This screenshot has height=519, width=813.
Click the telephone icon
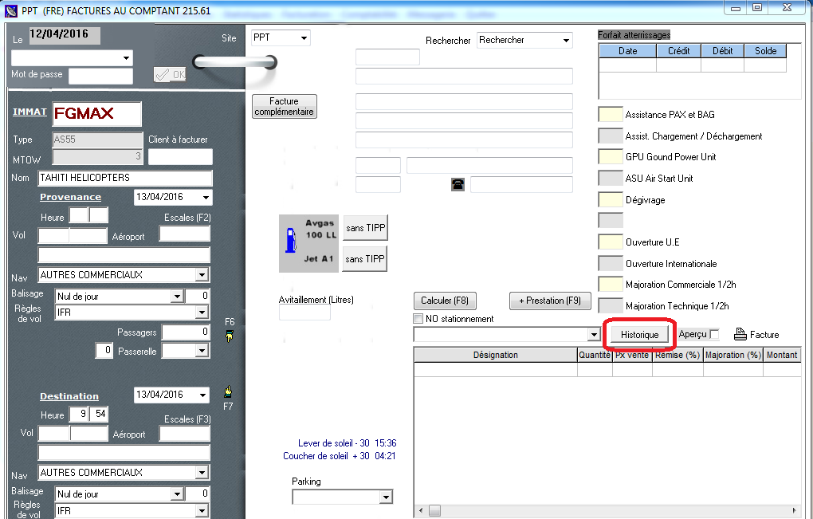pyautogui.click(x=458, y=184)
